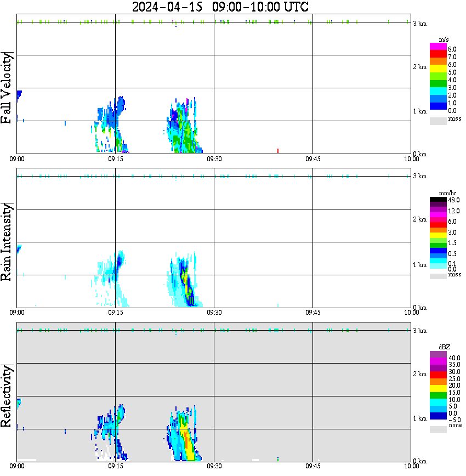Click the black 48.0 mm/hr legend swatch

click(x=438, y=200)
